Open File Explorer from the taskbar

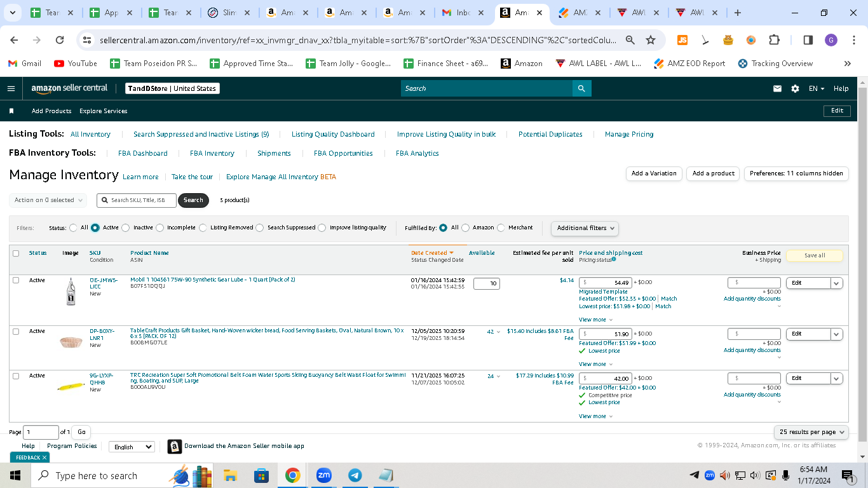point(230,475)
